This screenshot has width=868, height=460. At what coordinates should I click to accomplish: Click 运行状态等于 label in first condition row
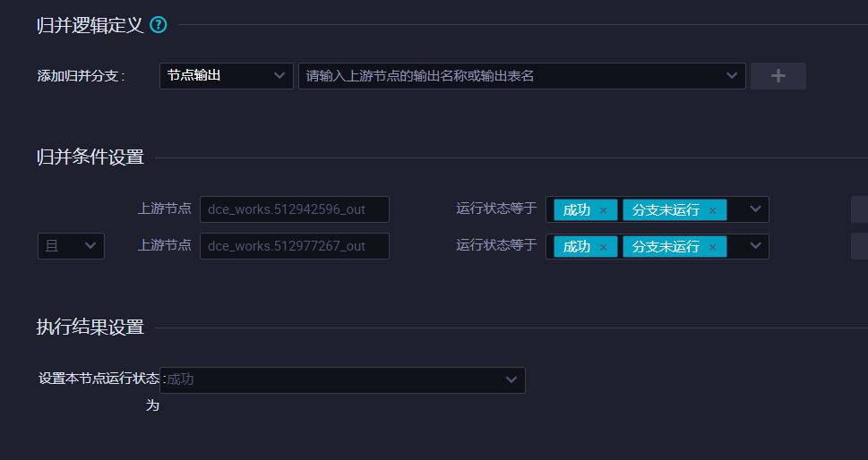tap(496, 209)
